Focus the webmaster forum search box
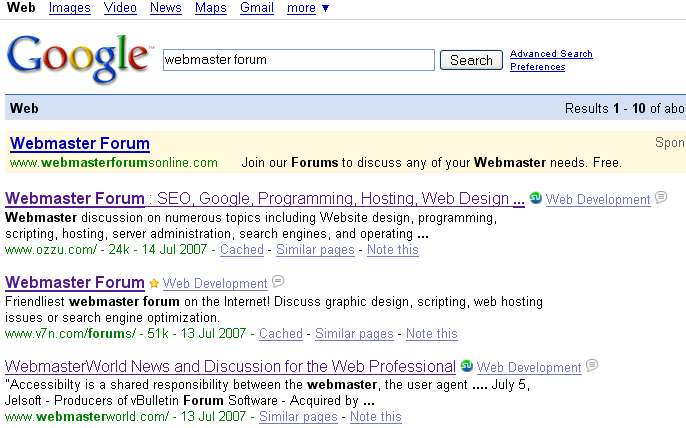Screen dimensions: 686x428 pyautogui.click(x=299, y=60)
